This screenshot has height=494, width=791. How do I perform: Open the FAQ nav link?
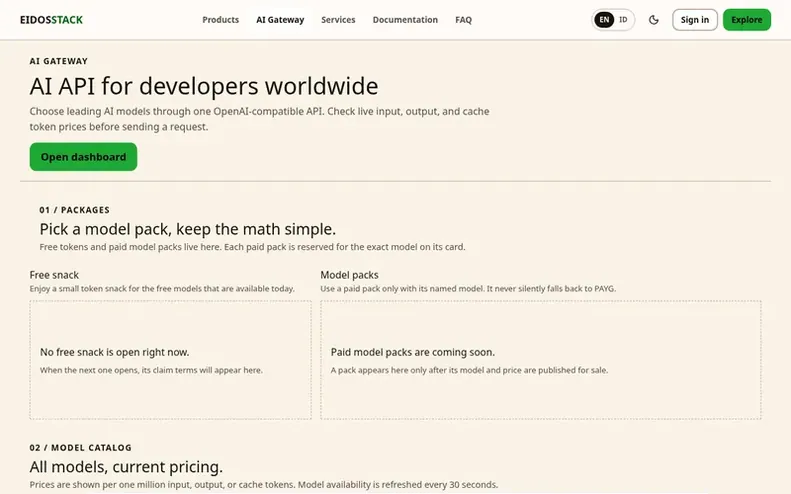(x=464, y=20)
